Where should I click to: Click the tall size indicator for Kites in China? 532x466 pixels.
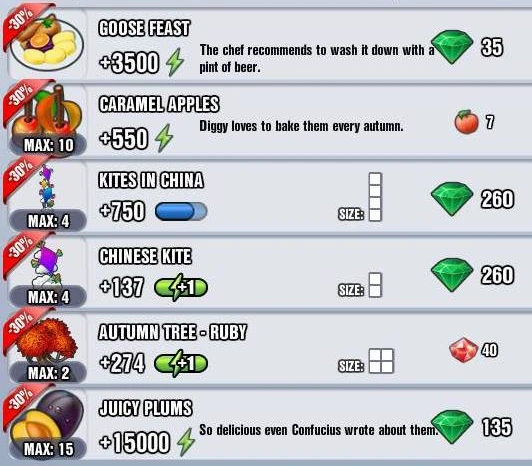(375, 197)
